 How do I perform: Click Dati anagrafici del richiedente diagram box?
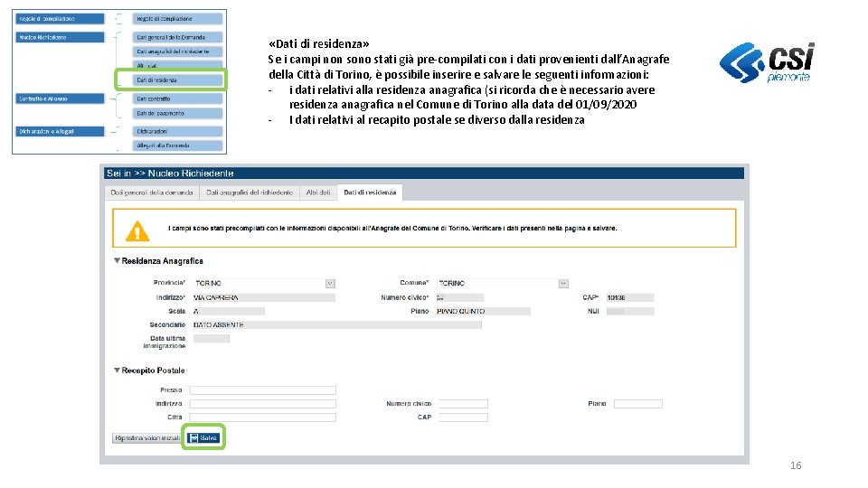(x=177, y=52)
